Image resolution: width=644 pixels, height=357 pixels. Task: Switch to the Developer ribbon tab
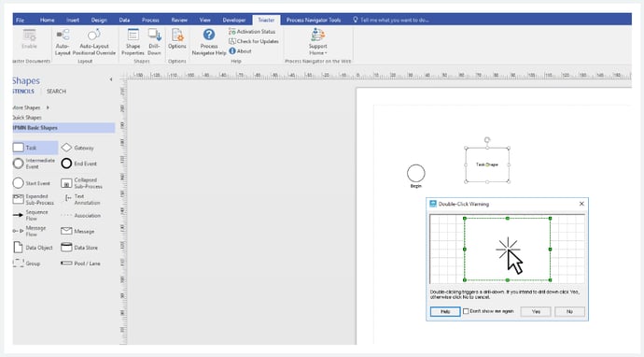pyautogui.click(x=234, y=20)
